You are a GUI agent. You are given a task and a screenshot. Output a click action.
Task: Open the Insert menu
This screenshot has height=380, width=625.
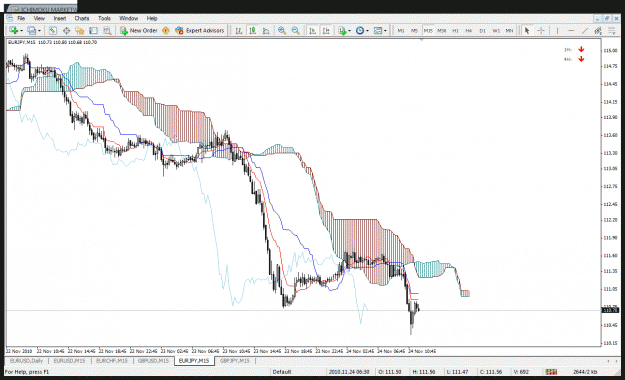pyautogui.click(x=60, y=18)
